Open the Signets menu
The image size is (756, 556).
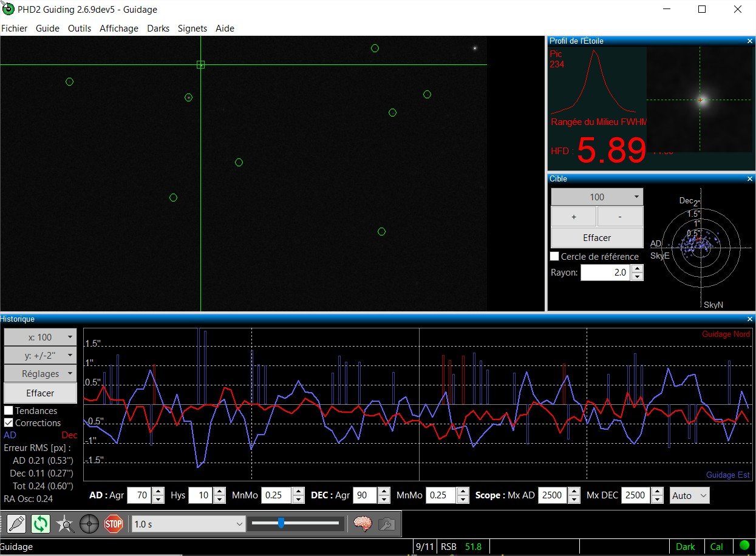click(192, 28)
